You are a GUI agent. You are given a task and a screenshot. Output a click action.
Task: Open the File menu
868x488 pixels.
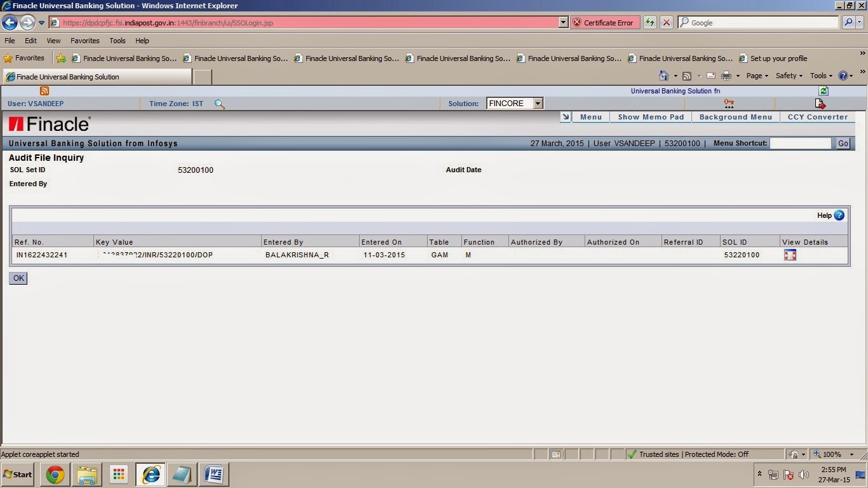10,41
